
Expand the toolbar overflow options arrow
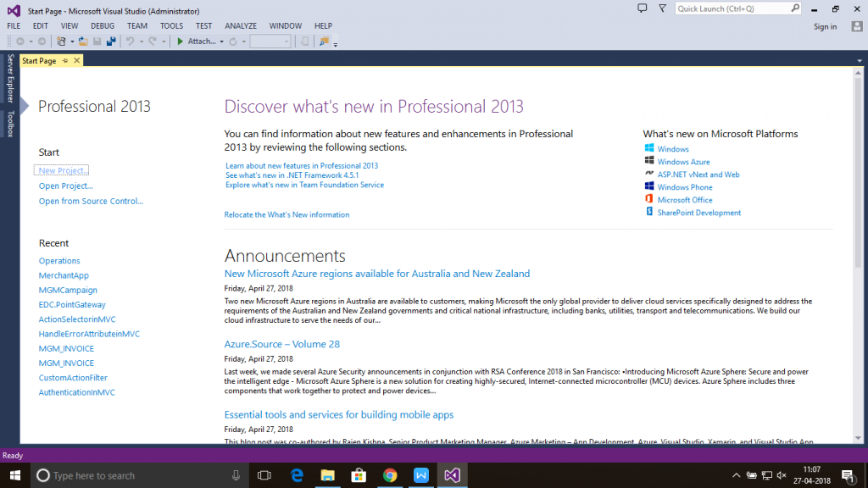(x=336, y=43)
